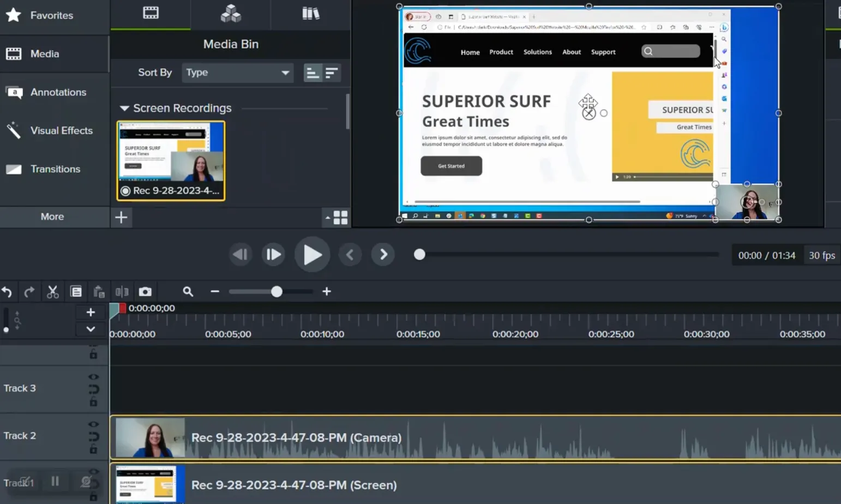Import media with the plus button
The width and height of the screenshot is (841, 504).
(121, 217)
